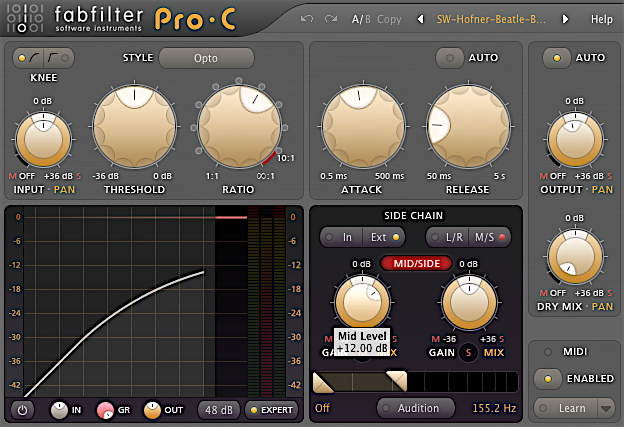Click the compression knee curve display
Screen dimensions: 624x427
pos(119,301)
